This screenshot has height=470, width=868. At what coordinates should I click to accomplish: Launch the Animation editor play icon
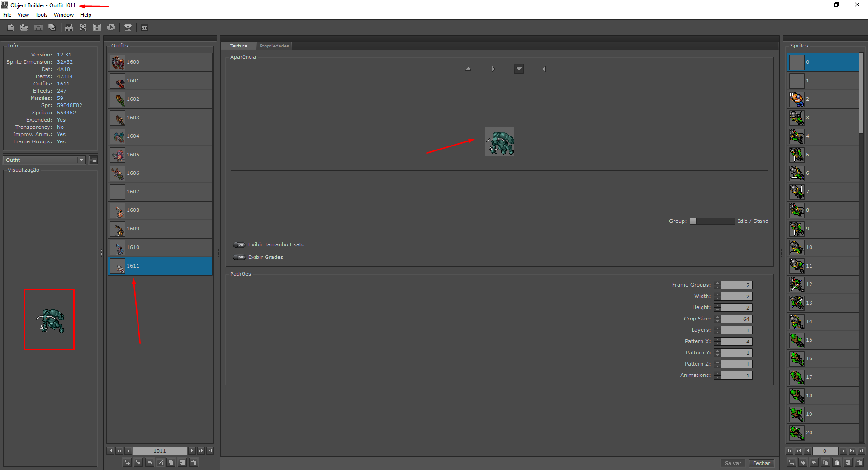click(111, 28)
